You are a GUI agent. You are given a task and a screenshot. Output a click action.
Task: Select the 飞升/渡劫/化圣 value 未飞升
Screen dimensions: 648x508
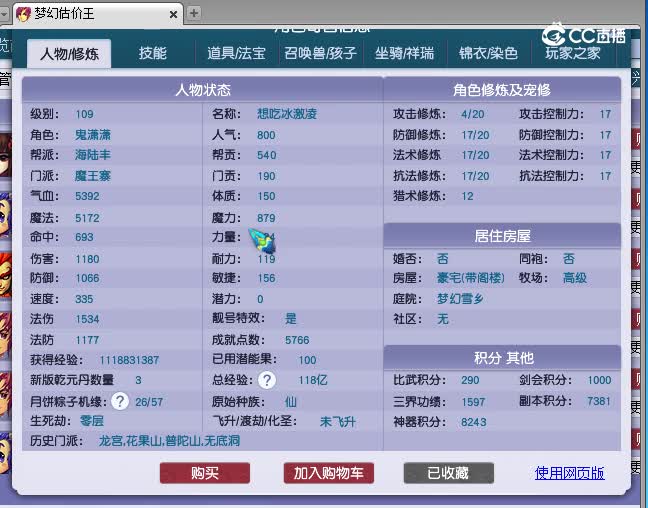coord(338,422)
